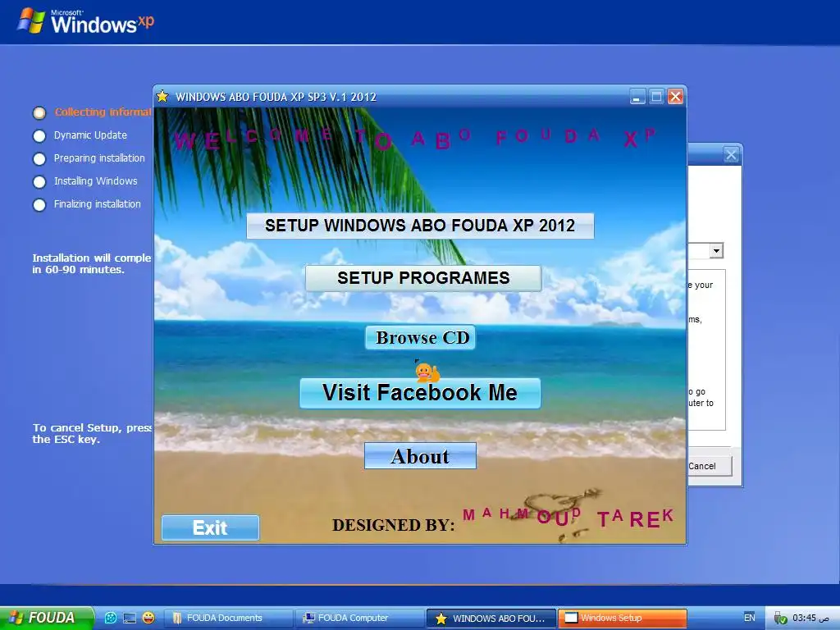Switch to FOUDA Computer taskbar item
840x630 pixels.
point(359,619)
